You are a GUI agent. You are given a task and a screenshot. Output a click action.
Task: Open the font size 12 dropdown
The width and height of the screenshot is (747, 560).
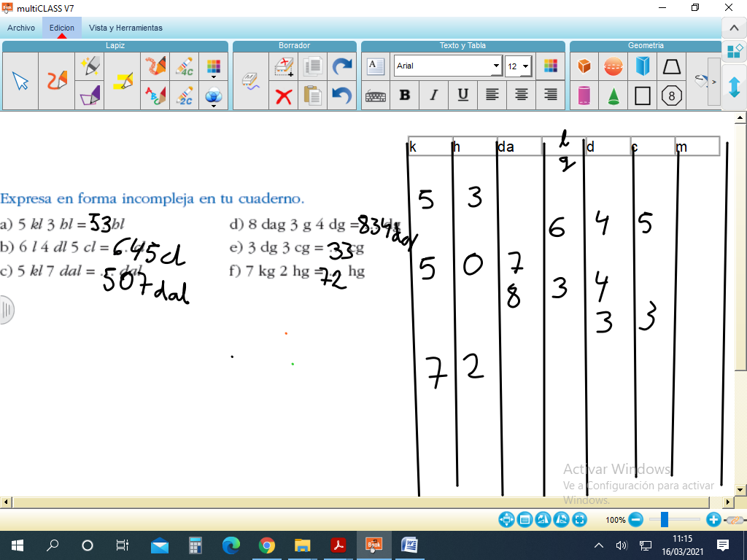(525, 66)
